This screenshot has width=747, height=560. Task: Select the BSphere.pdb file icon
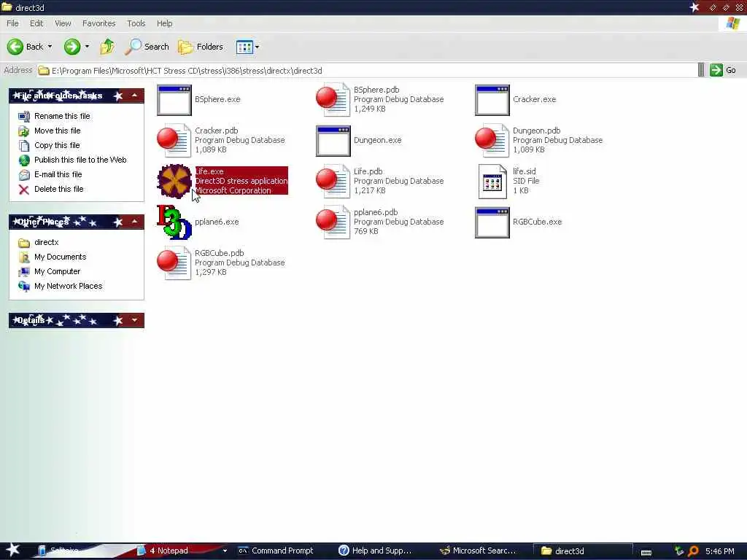coord(333,99)
